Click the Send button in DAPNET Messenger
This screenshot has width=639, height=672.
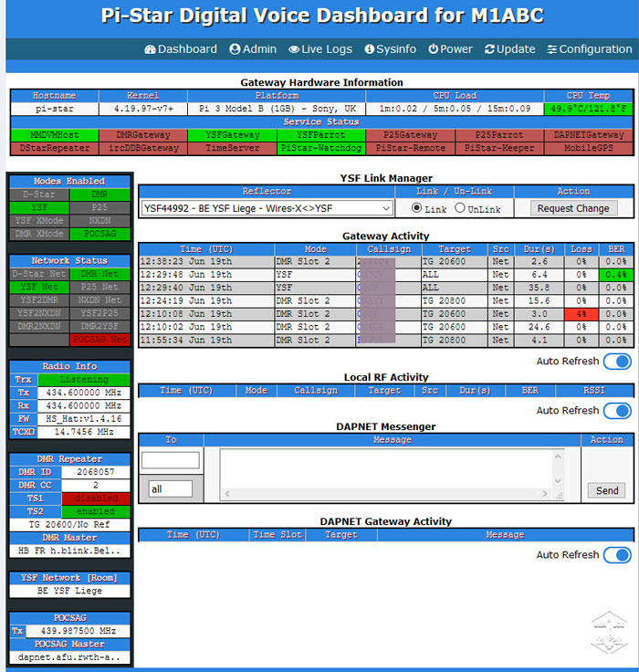coord(607,490)
